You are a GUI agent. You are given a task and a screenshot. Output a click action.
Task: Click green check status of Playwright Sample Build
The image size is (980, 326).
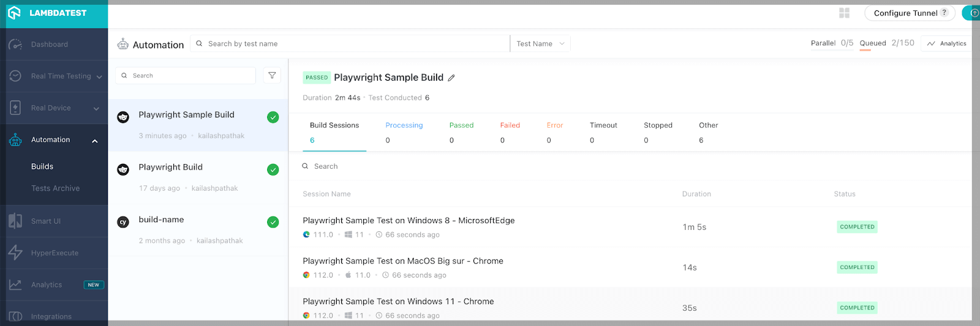273,117
